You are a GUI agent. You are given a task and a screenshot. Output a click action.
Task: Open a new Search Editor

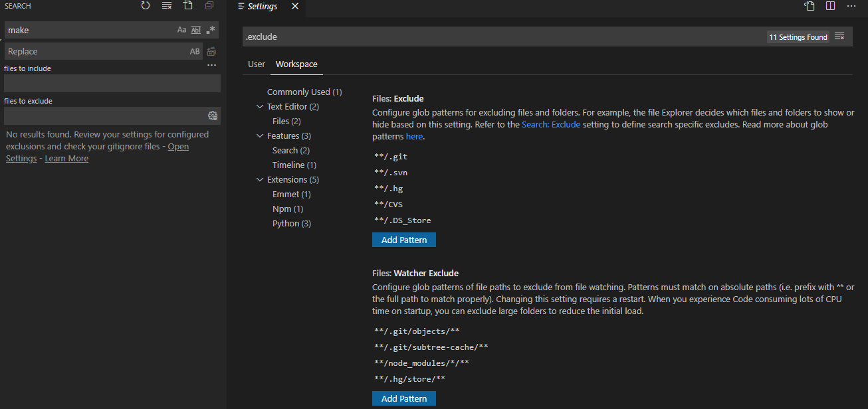pyautogui.click(x=187, y=5)
